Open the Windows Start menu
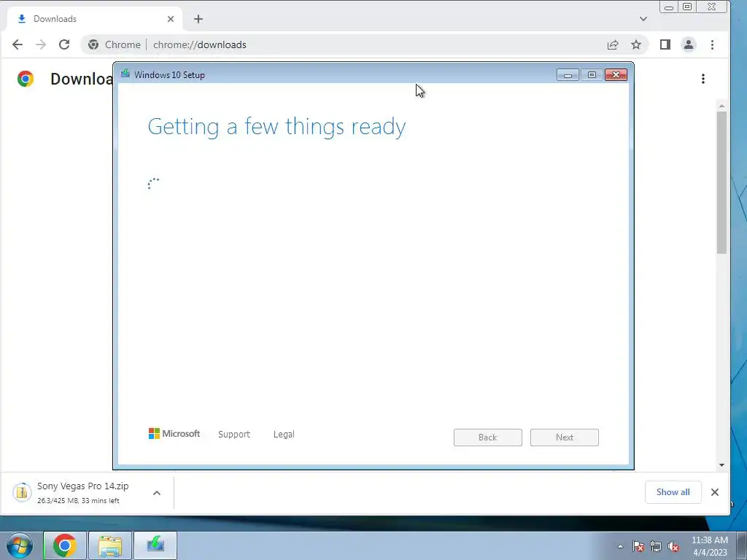This screenshot has width=747, height=560. [x=20, y=545]
